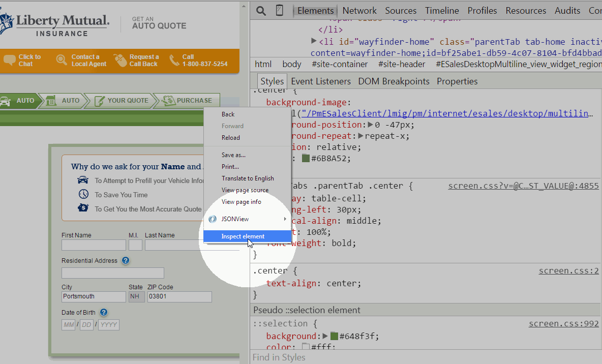This screenshot has width=602, height=364.
Task: Click the First Name input field
Action: (x=94, y=245)
